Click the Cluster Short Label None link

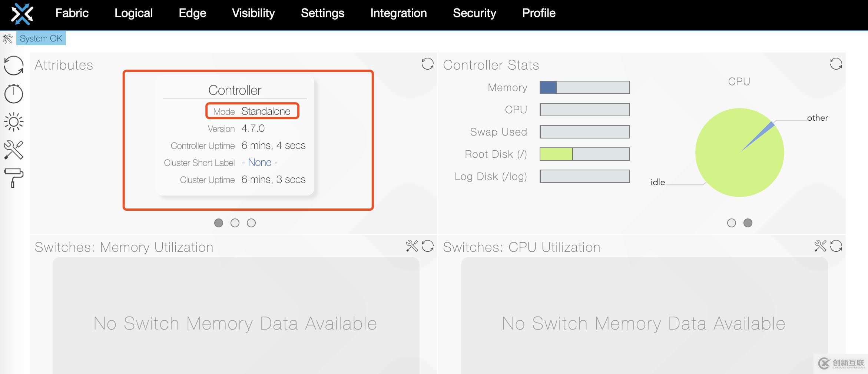coord(260,163)
